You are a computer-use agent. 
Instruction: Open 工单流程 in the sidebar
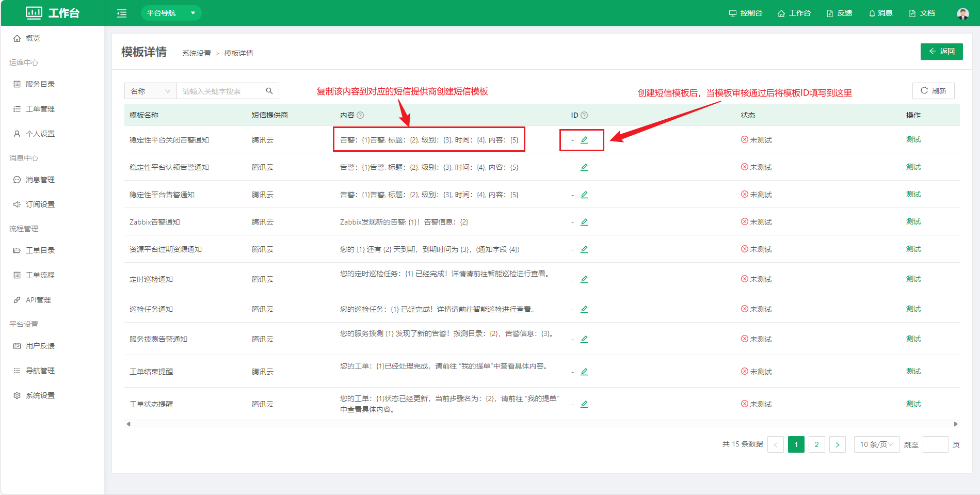(x=34, y=275)
